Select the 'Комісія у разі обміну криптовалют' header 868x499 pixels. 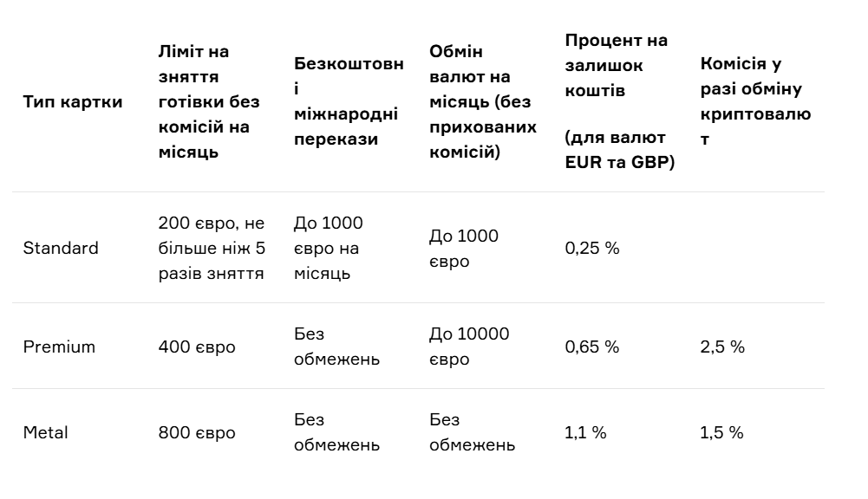tap(755, 101)
